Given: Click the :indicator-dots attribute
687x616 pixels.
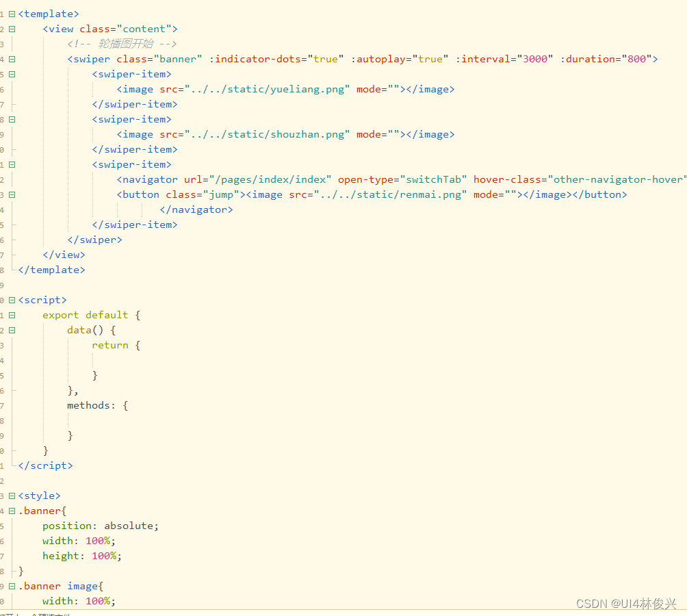Looking at the screenshot, I should pyautogui.click(x=255, y=59).
